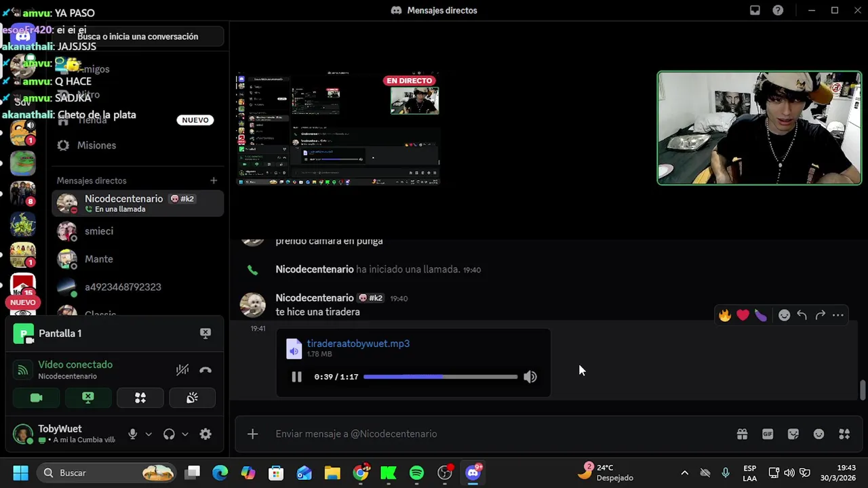Click the audio file icon of the attachment
This screenshot has height=488, width=868.
pos(294,348)
